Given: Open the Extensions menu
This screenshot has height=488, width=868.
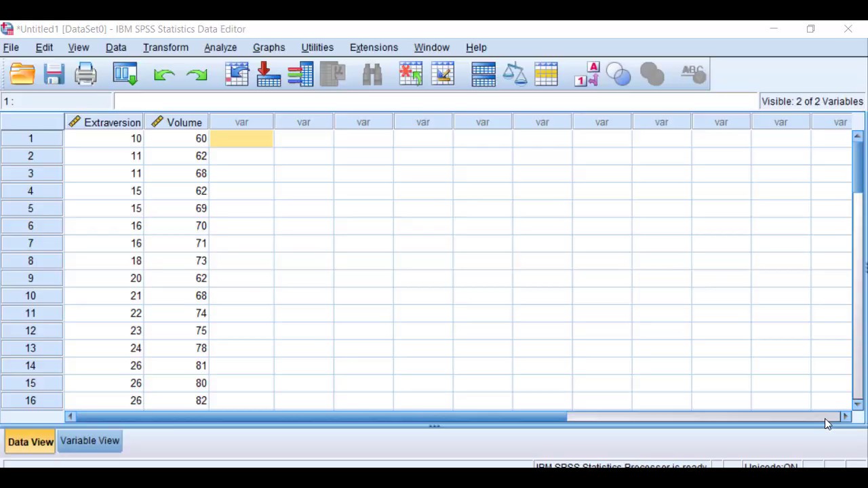Looking at the screenshot, I should [x=374, y=47].
